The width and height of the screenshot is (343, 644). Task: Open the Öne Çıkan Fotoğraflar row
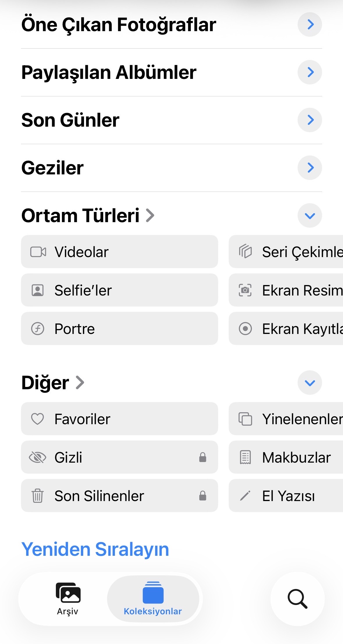(x=172, y=24)
